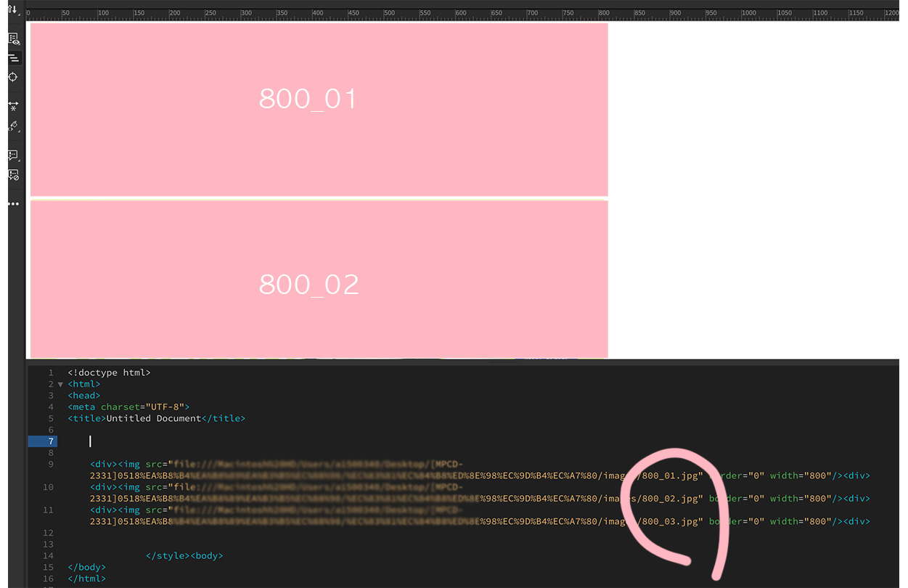Select the 800_01 image in Live view
Screen dimensions: 908x588
(319, 109)
